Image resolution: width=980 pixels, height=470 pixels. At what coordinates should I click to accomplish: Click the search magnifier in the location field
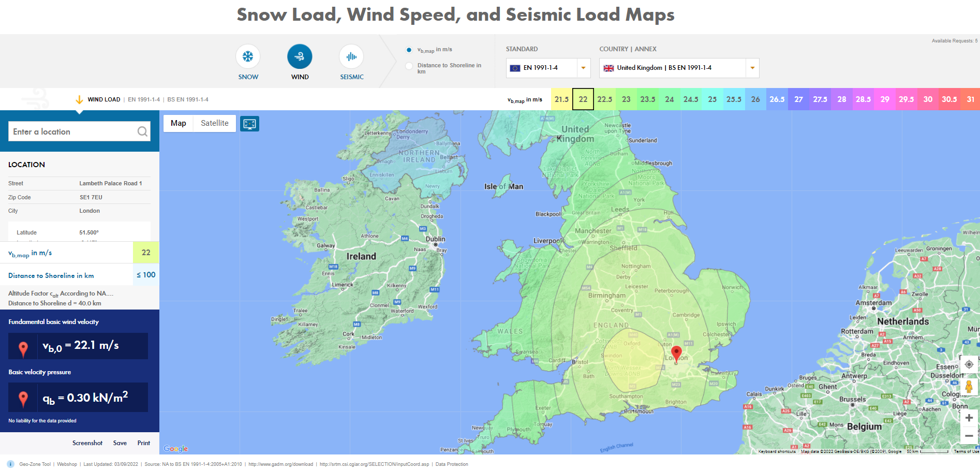142,131
